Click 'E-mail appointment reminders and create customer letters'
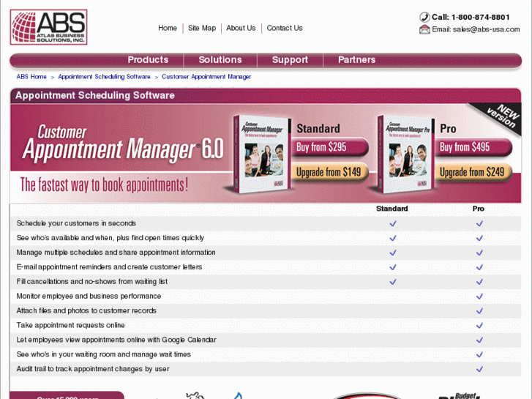 pyautogui.click(x=109, y=267)
